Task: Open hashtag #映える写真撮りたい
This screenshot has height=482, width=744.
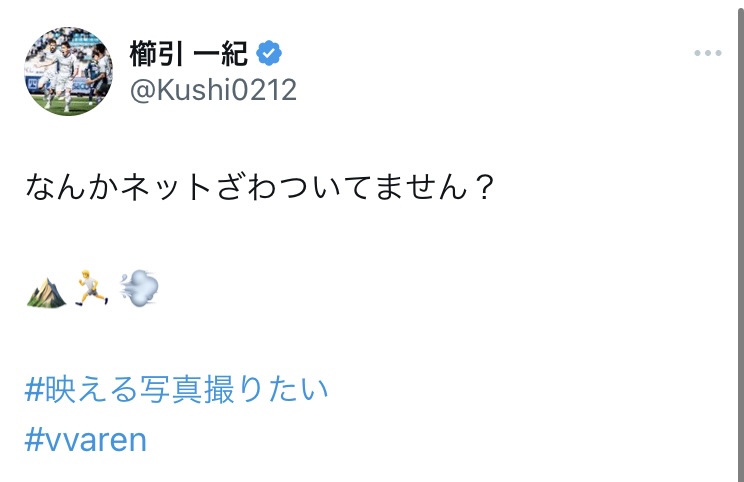Action: pos(176,390)
